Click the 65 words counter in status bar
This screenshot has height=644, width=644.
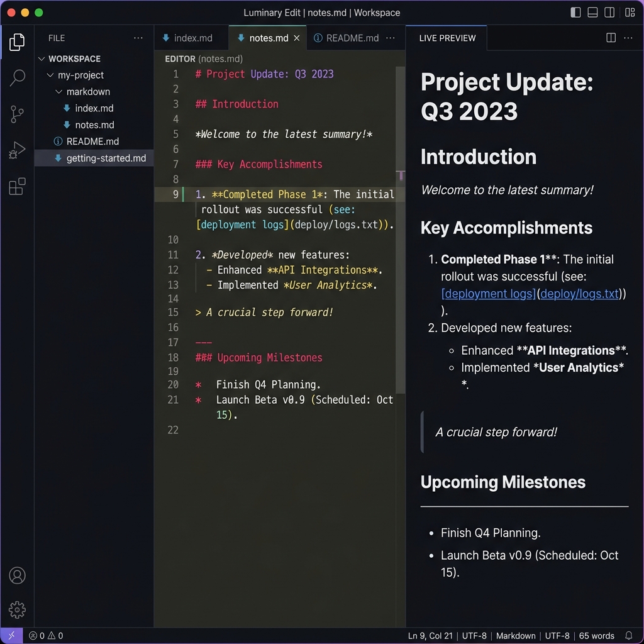596,635
